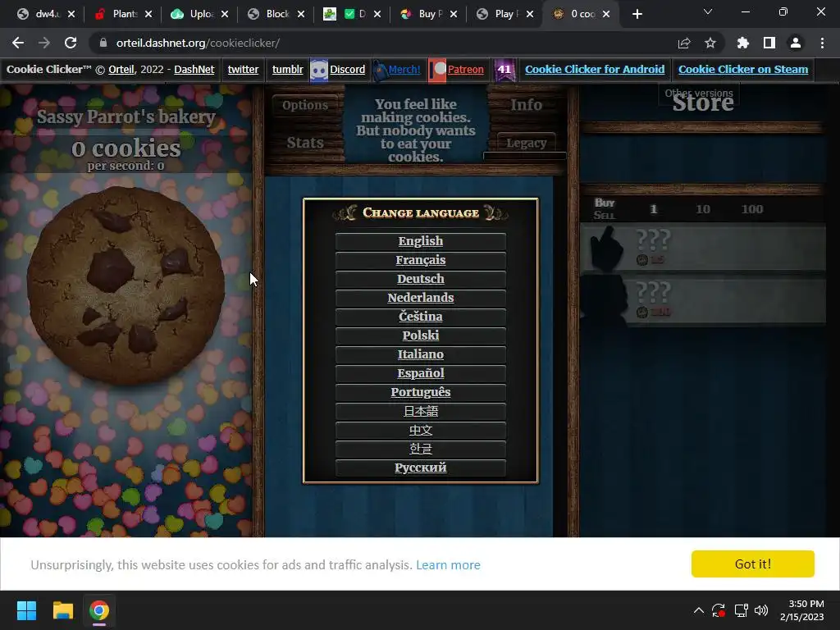840x630 pixels.
Task: Select 한글 language
Action: tap(421, 449)
